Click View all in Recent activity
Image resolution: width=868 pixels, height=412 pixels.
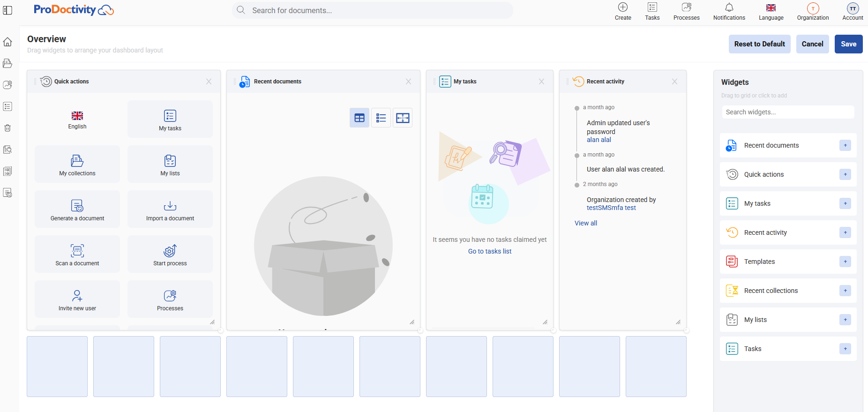click(586, 223)
